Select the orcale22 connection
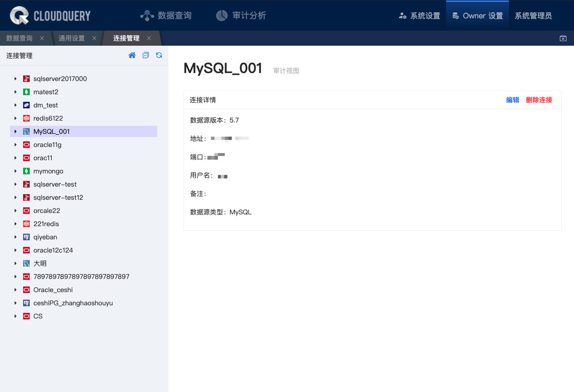Viewport: 574px width, 392px height. (47, 211)
